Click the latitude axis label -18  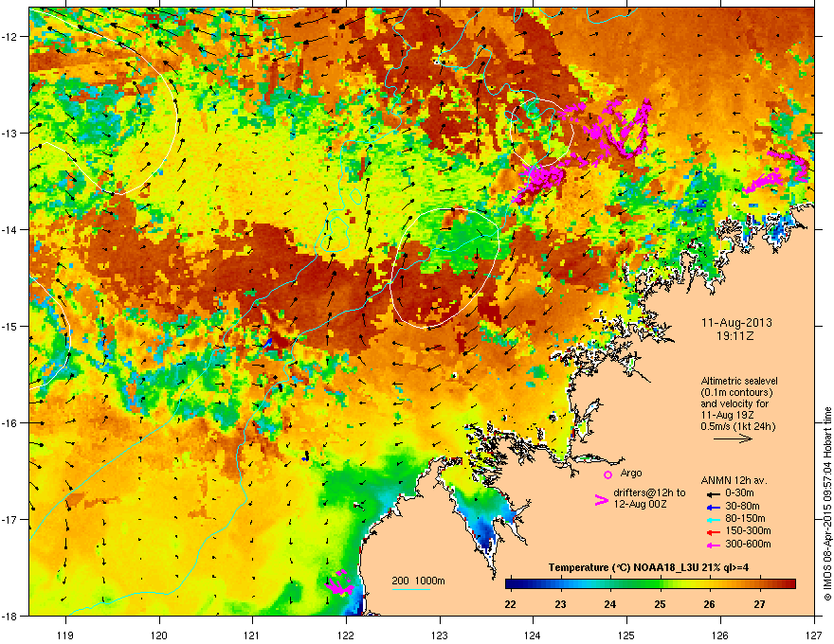[9, 616]
